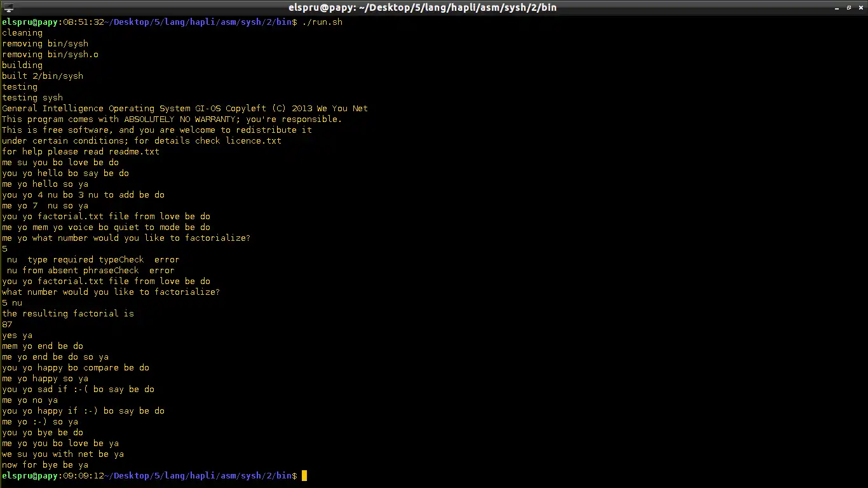Click the 'me yo happy so ya' line
Viewport: 868px width, 488px height.
tap(45, 379)
